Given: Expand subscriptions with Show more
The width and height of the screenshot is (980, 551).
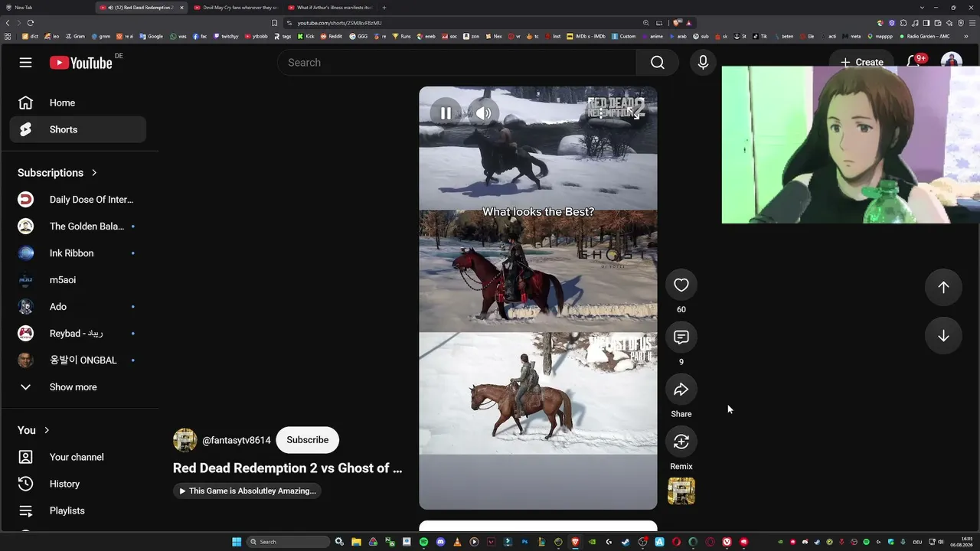Looking at the screenshot, I should (77, 387).
